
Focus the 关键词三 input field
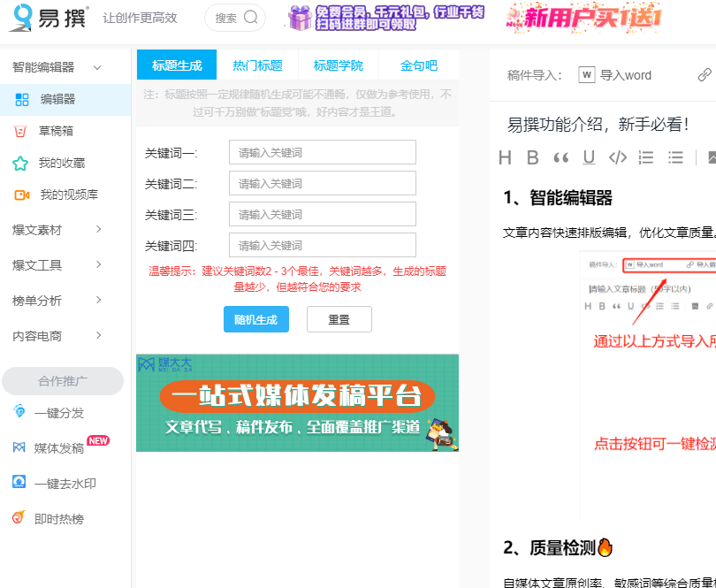point(323,214)
